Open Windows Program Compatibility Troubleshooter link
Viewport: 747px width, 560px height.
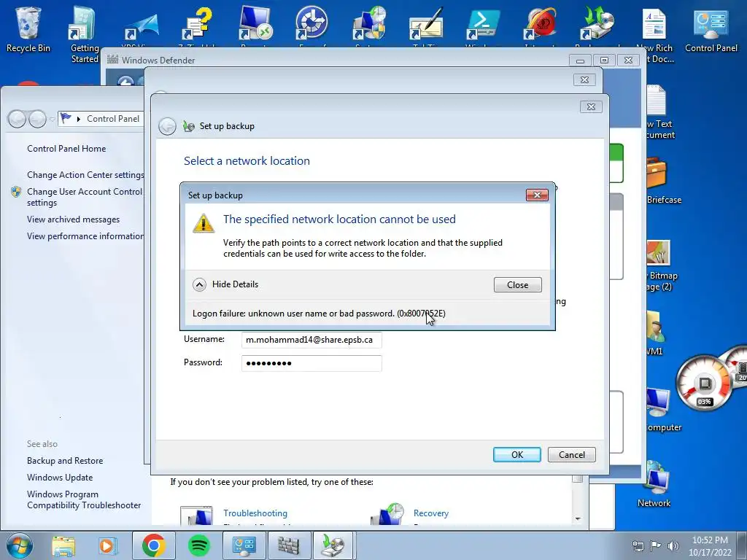(84, 499)
